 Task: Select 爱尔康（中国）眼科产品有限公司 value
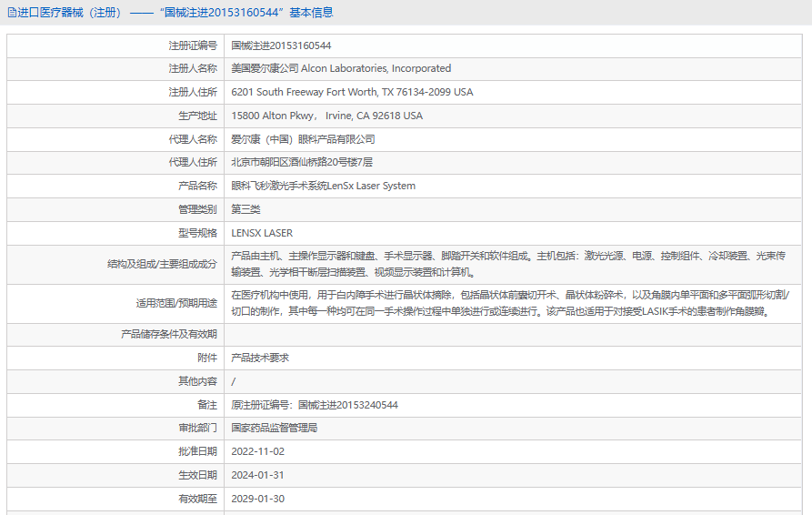303,139
